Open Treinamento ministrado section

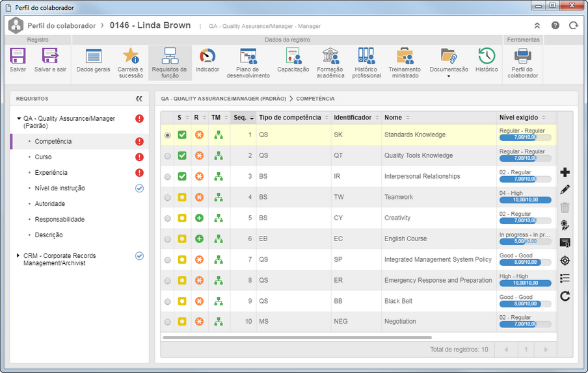point(405,63)
